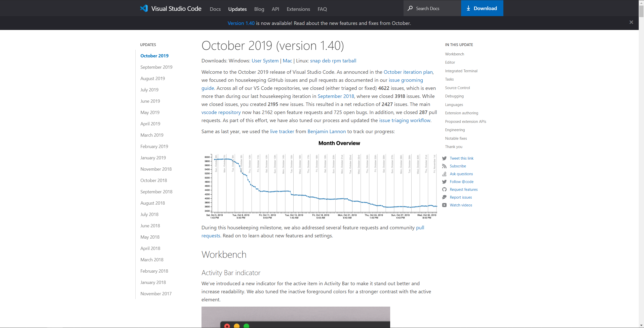Click the Report issues comment icon

tap(445, 197)
